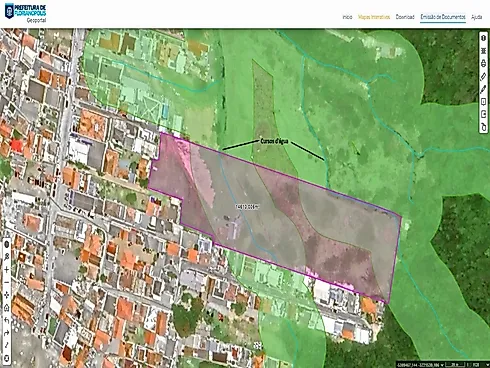The height and width of the screenshot is (368, 490).
Task: Click the parcel area label in the polygon
Action: 247,207
